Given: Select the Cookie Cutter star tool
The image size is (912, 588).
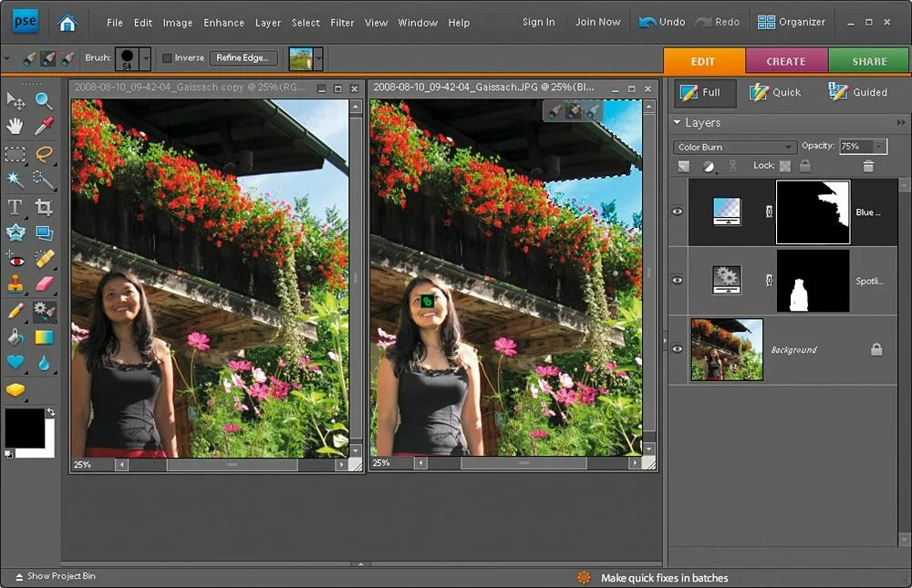Looking at the screenshot, I should tap(16, 232).
